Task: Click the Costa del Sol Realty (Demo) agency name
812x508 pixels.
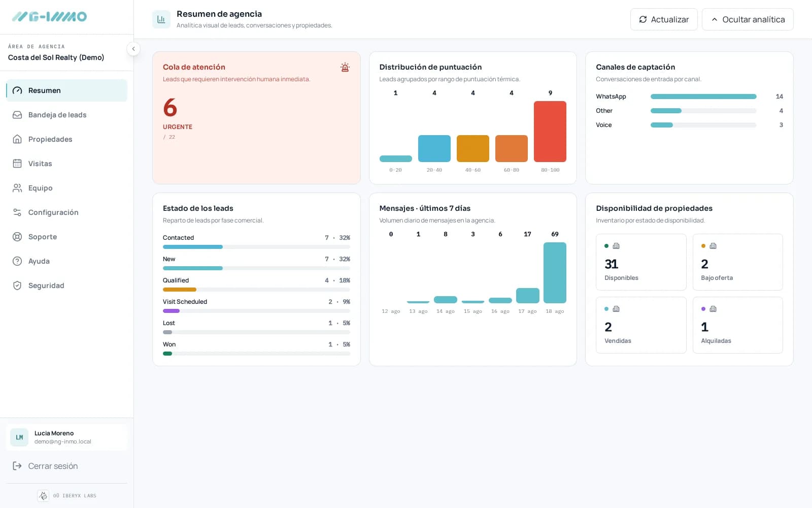Action: 56,57
